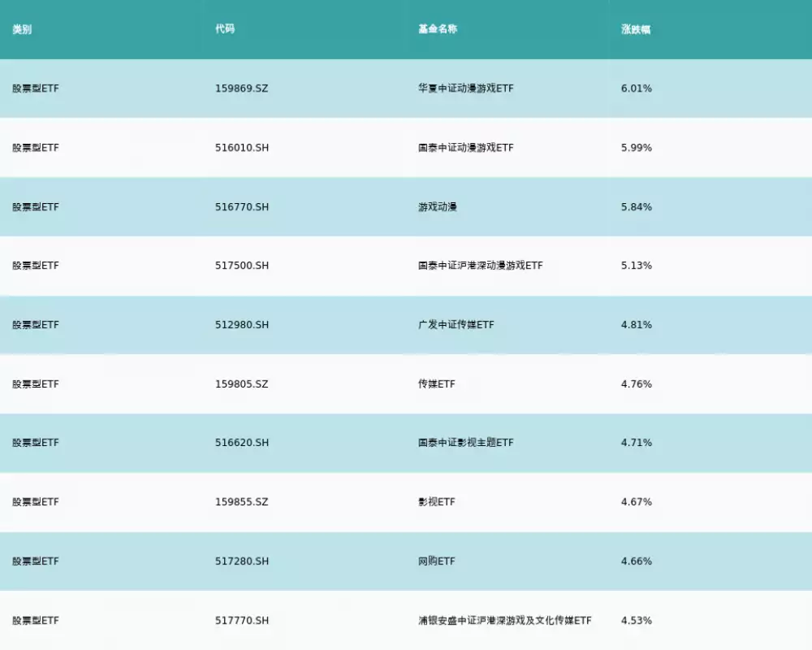
Task: Click the 4.71% change value
Action: coord(637,443)
